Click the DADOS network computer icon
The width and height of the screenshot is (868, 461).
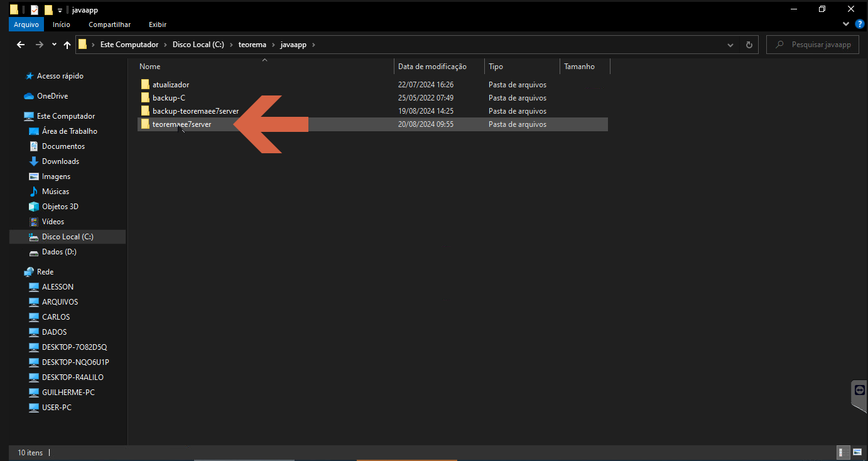pyautogui.click(x=34, y=332)
